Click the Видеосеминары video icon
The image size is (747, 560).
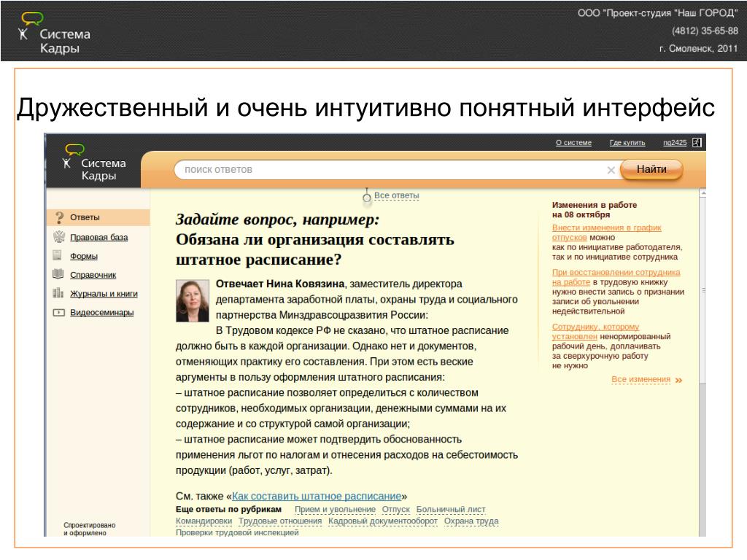click(x=58, y=312)
